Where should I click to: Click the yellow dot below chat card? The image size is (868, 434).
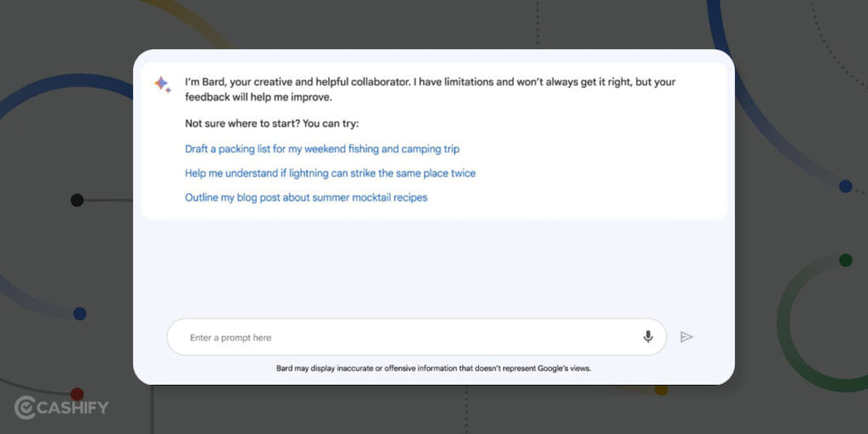tap(661, 390)
